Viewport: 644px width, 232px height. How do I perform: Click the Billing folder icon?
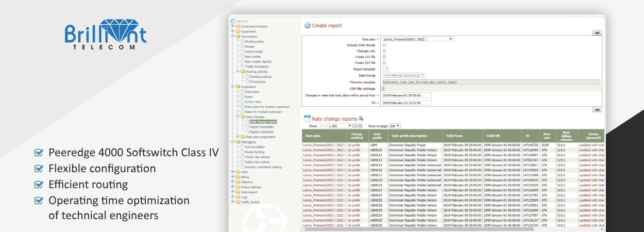pyautogui.click(x=239, y=177)
